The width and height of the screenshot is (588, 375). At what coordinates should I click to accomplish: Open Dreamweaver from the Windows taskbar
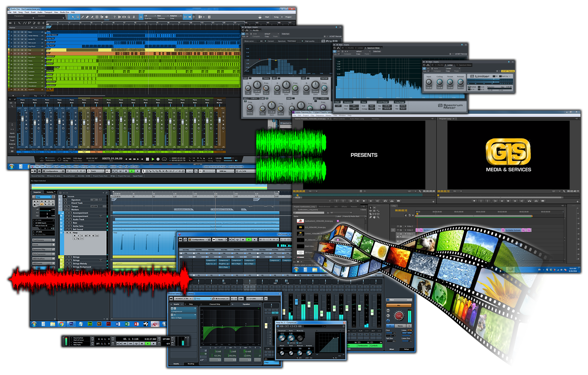[x=90, y=324]
